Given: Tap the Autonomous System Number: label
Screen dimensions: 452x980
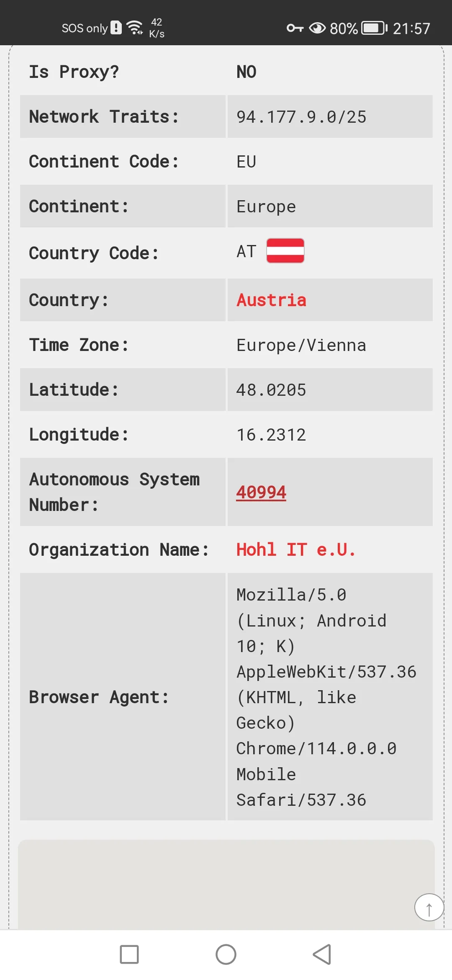Looking at the screenshot, I should pos(114,492).
